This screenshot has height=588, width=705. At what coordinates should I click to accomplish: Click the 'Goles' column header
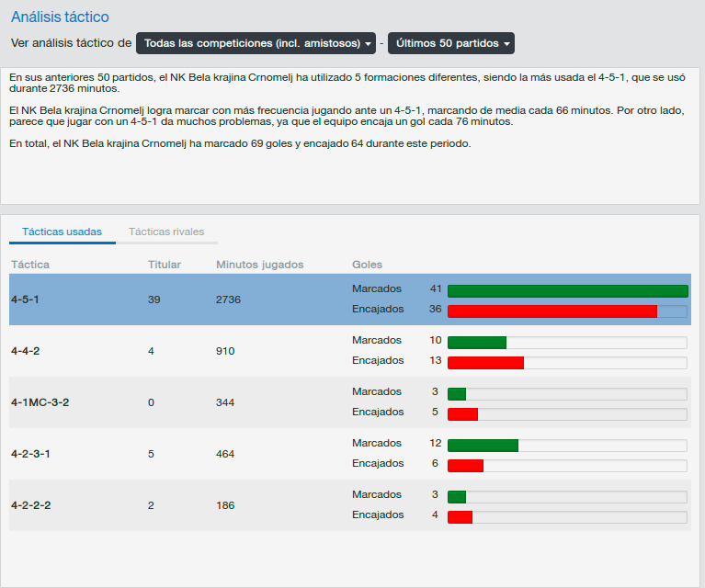point(367,265)
